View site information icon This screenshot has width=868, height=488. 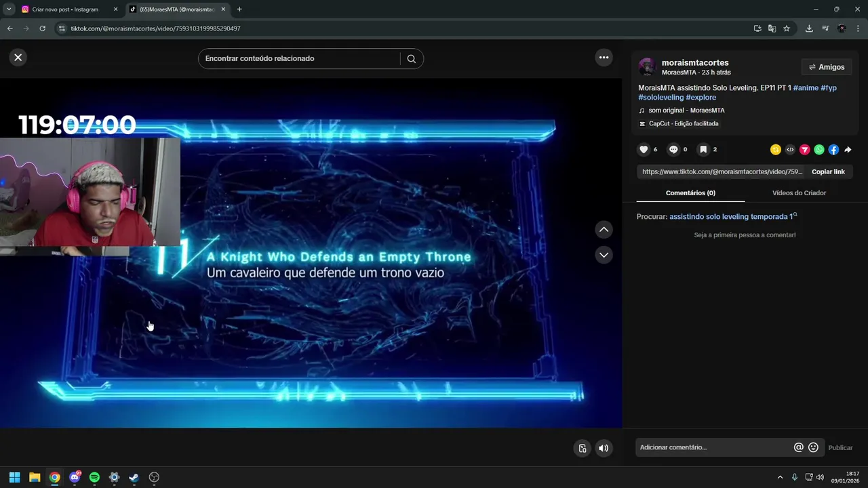click(x=62, y=28)
